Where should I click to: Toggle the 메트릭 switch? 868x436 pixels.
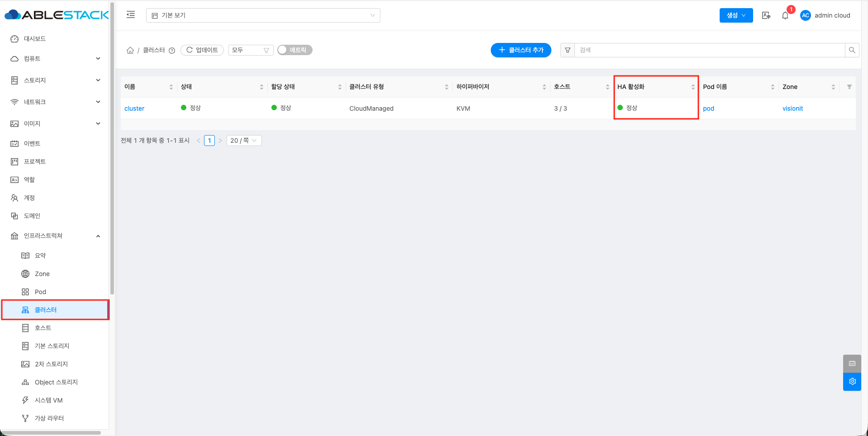[295, 50]
